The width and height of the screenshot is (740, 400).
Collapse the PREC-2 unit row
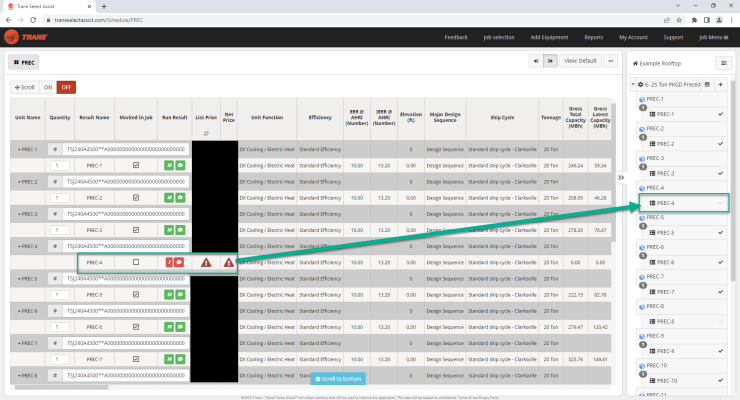(19, 182)
